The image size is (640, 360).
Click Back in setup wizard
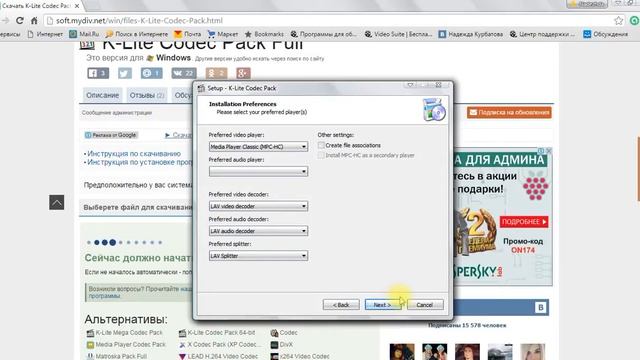[x=341, y=305]
